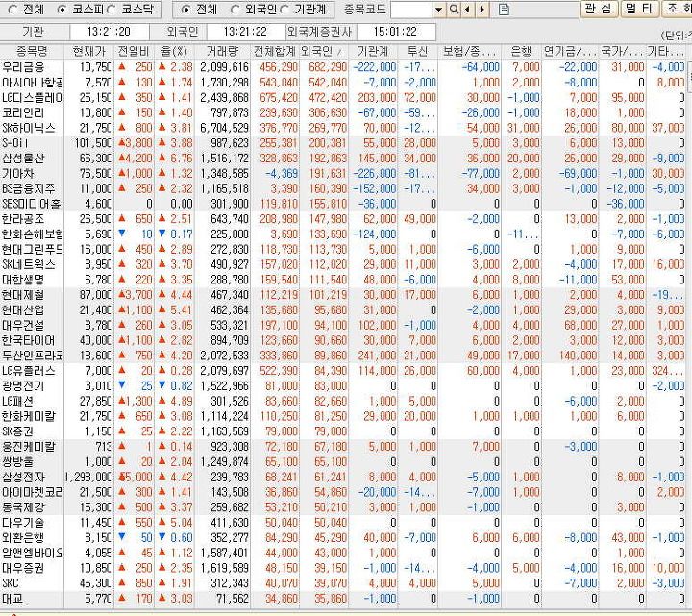This screenshot has width=692, height=616.
Task: Click SK하이닉스 volume 6,704,529
Action: (x=225, y=128)
